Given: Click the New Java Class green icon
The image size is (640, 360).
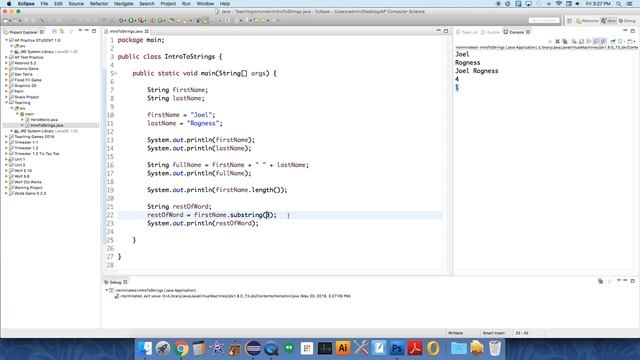Looking at the screenshot, I should tap(160, 20).
